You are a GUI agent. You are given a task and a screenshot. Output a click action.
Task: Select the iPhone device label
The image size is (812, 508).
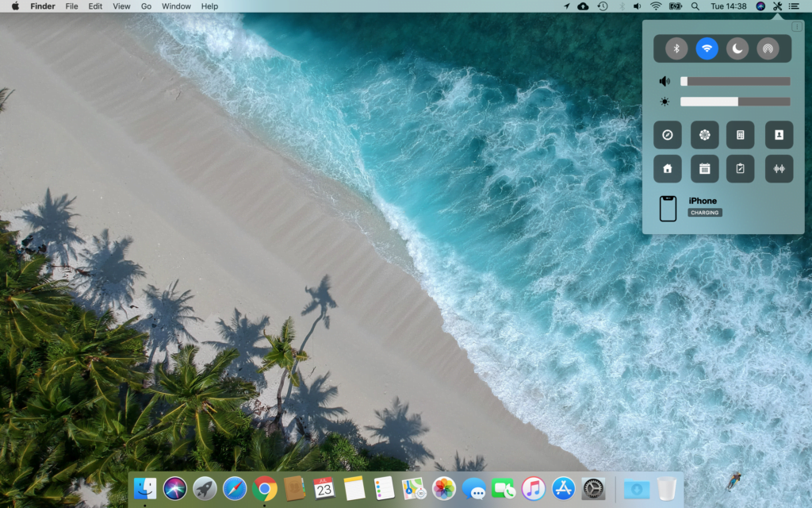[703, 201]
